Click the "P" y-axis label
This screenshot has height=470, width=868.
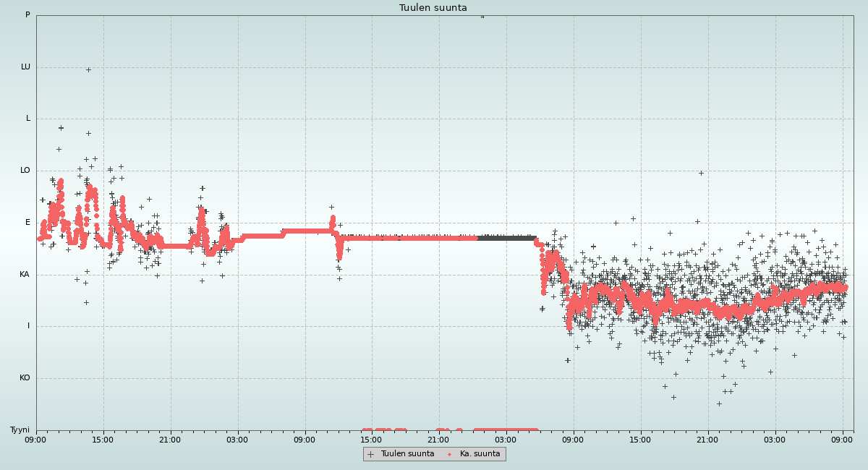point(27,15)
